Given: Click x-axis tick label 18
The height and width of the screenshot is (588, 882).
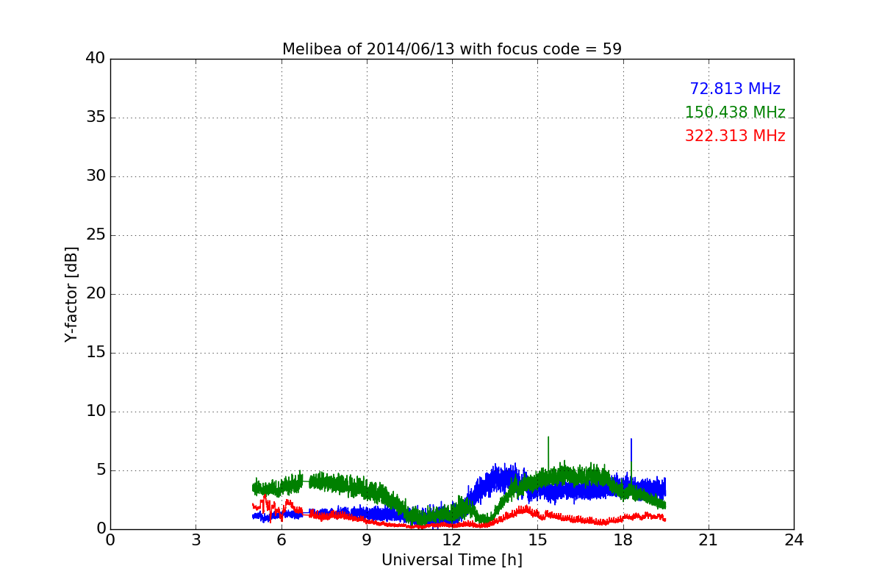Looking at the screenshot, I should 623,539.
